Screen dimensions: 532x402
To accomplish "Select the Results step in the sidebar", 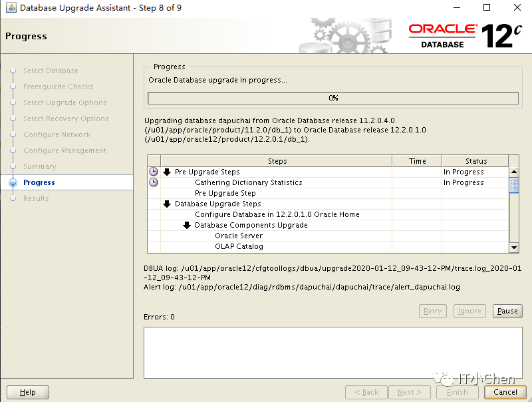I will pyautogui.click(x=36, y=198).
